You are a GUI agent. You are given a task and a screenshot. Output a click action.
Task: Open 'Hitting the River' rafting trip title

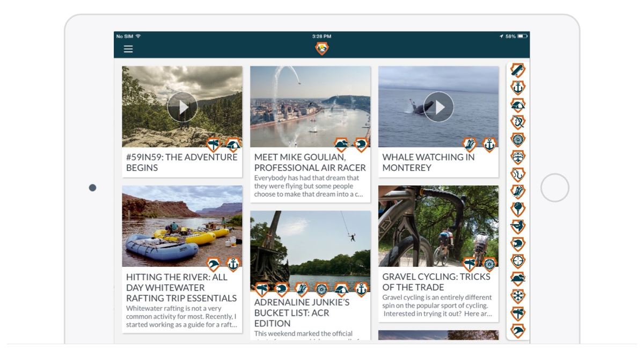(x=181, y=287)
